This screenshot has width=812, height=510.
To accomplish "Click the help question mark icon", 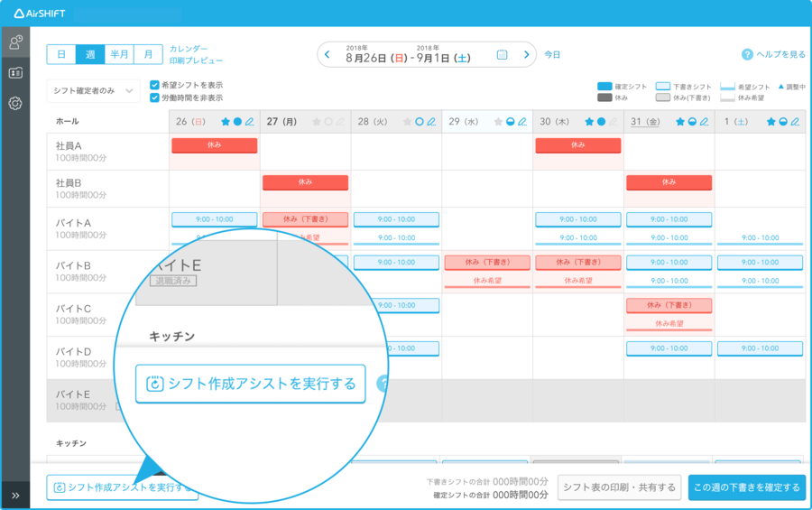I will click(x=747, y=55).
